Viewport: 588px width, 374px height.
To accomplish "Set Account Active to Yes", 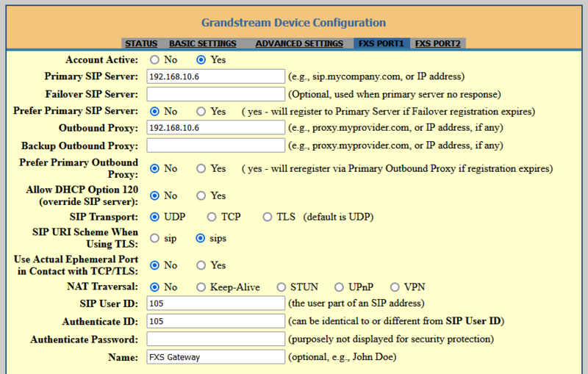I will (201, 60).
